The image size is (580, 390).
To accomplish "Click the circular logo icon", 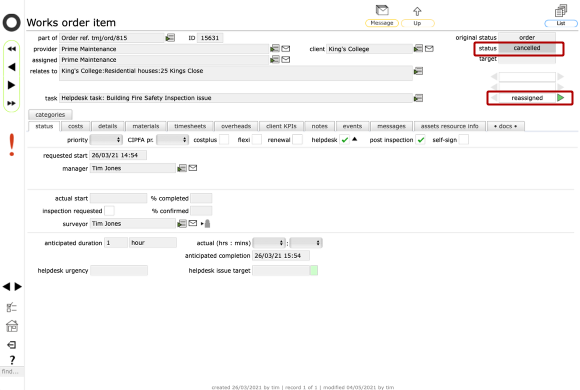I will tap(11, 23).
